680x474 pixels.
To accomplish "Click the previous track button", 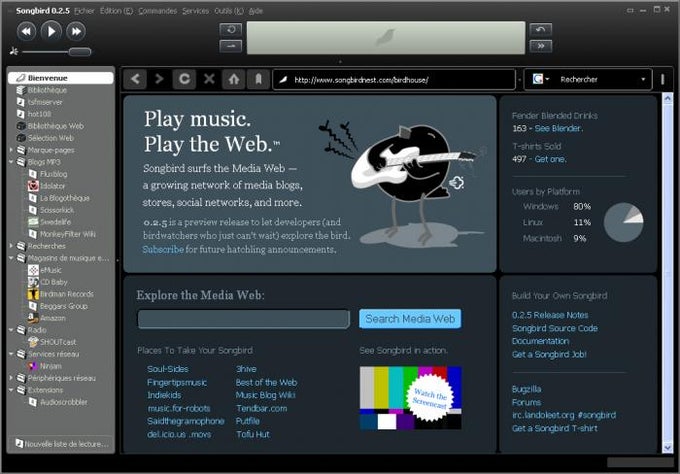I will (26, 32).
